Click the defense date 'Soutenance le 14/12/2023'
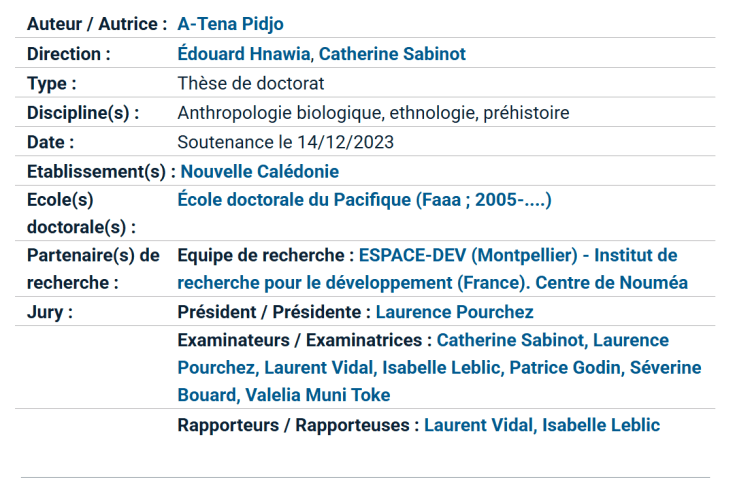Viewport: 735px width, 492px height. click(x=285, y=142)
